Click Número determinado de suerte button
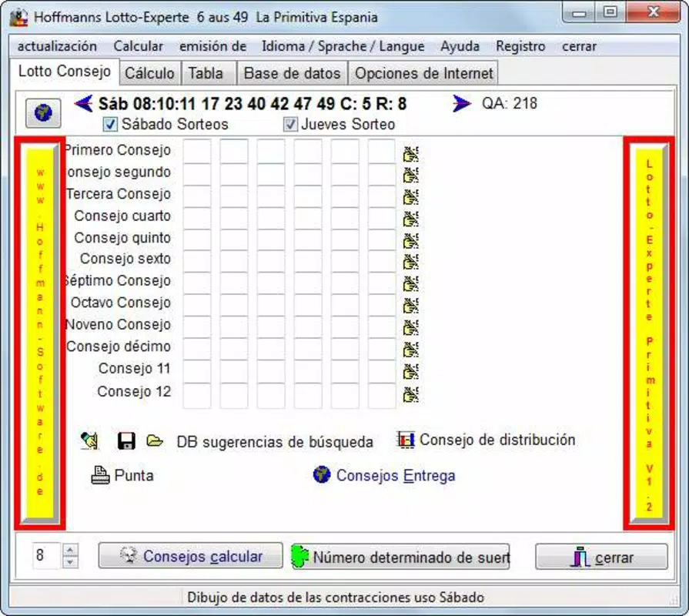 click(400, 556)
